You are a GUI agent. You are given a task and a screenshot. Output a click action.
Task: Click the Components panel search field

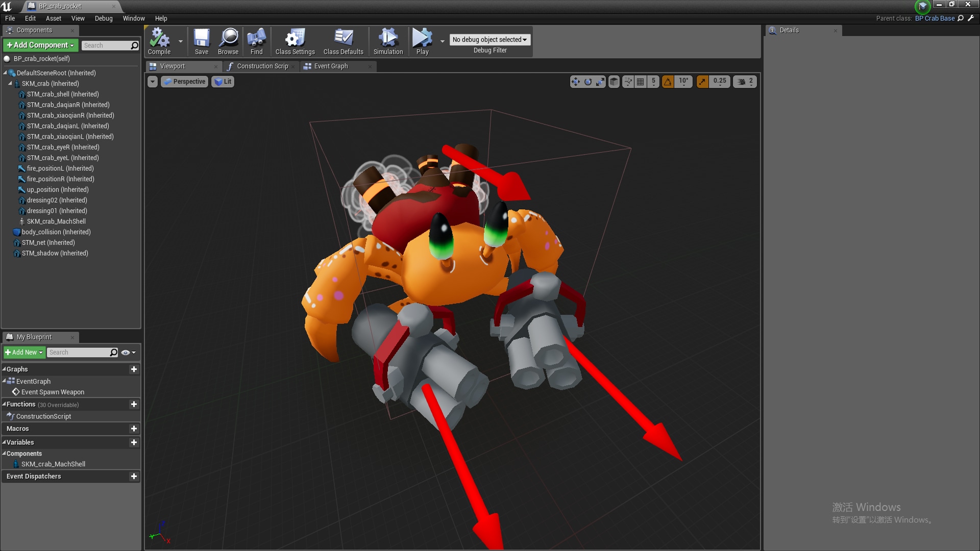point(106,45)
